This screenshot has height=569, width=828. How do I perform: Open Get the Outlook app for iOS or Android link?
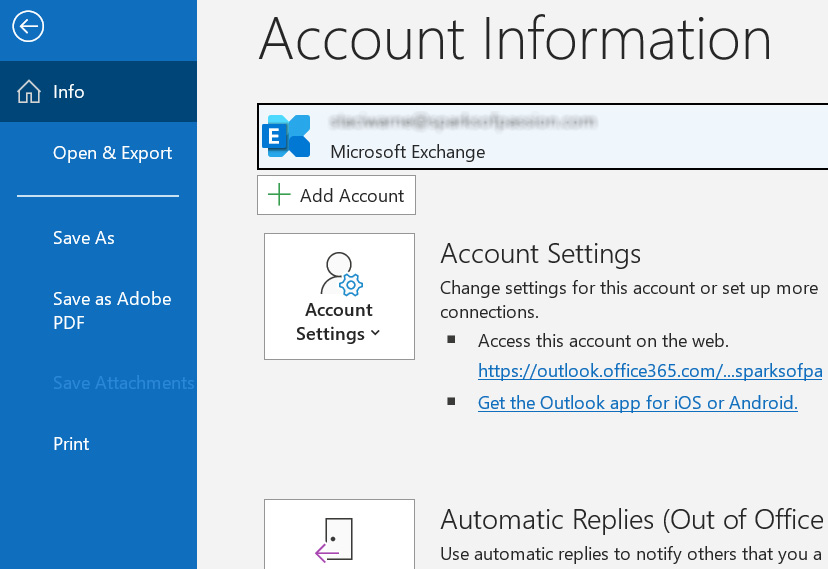(637, 403)
